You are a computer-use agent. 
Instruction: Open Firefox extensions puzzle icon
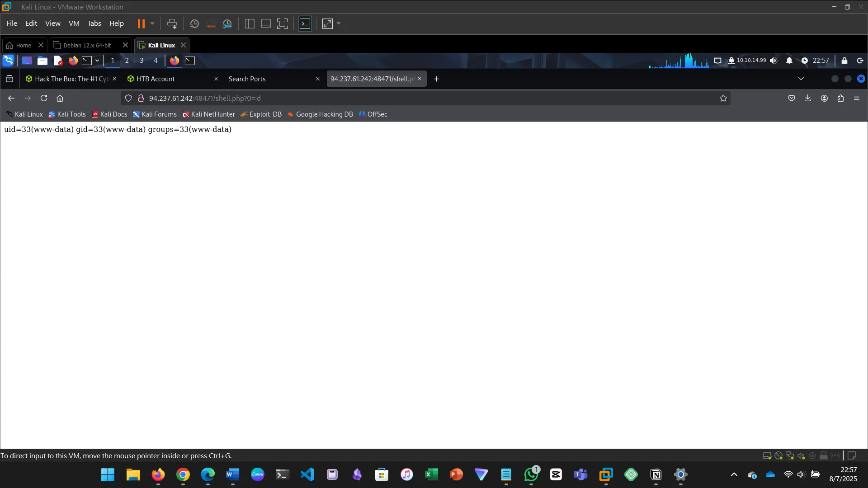tap(840, 98)
